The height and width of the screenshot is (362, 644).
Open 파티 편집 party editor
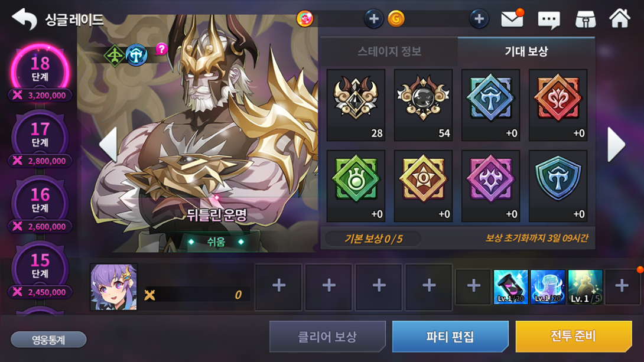pyautogui.click(x=450, y=337)
